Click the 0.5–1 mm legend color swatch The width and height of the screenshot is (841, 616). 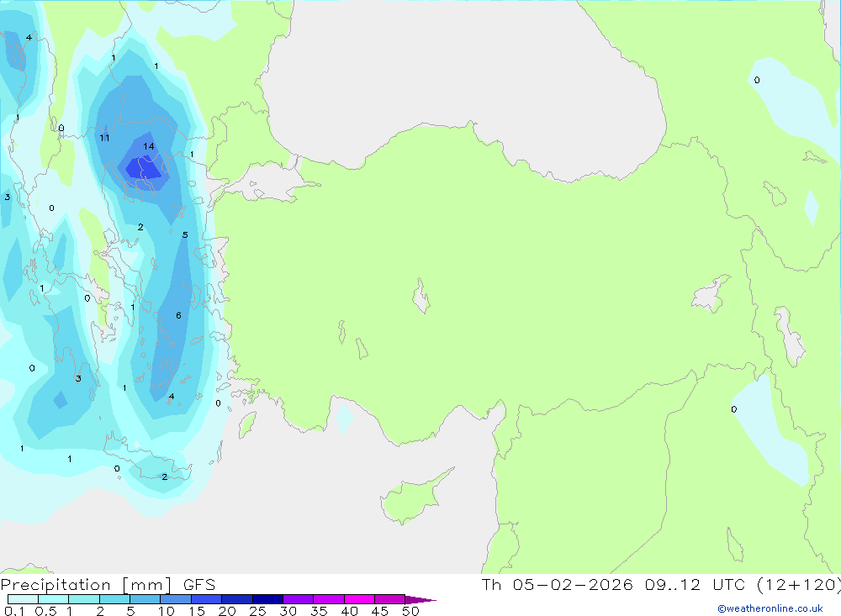coord(54,599)
